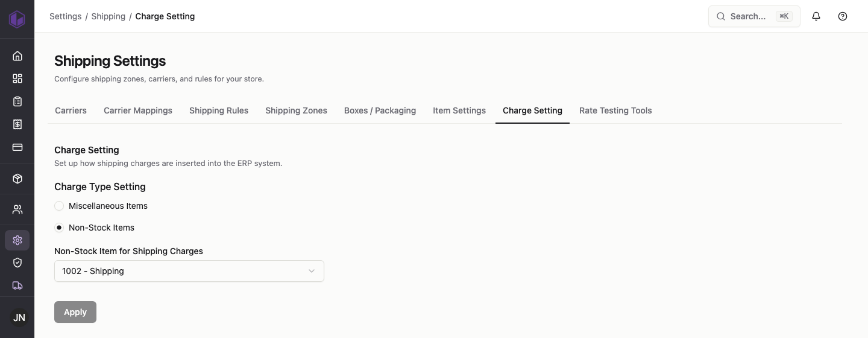Open the credit card payments icon in sidebar
Viewport: 868px width, 338px height.
point(17,147)
